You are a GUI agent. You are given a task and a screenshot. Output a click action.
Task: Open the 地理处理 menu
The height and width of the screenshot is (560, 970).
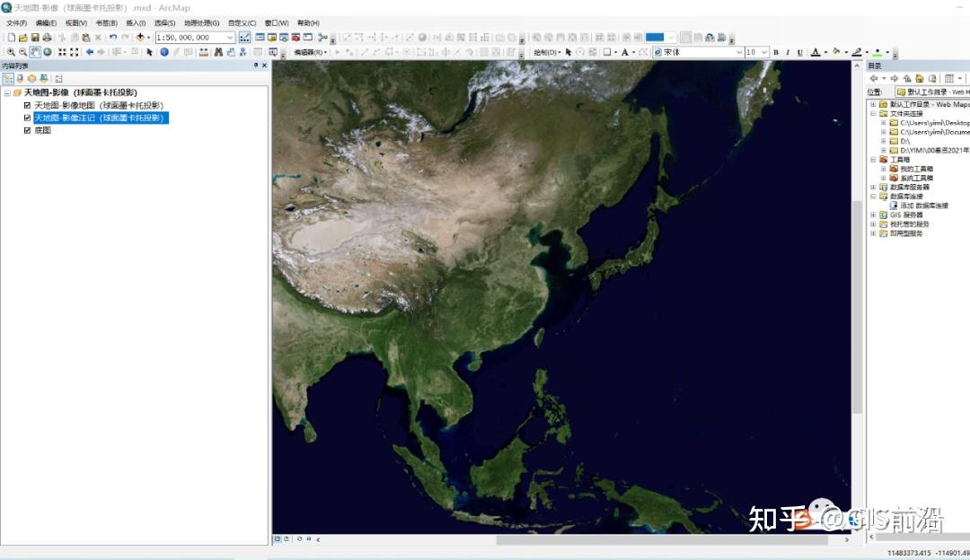(202, 22)
